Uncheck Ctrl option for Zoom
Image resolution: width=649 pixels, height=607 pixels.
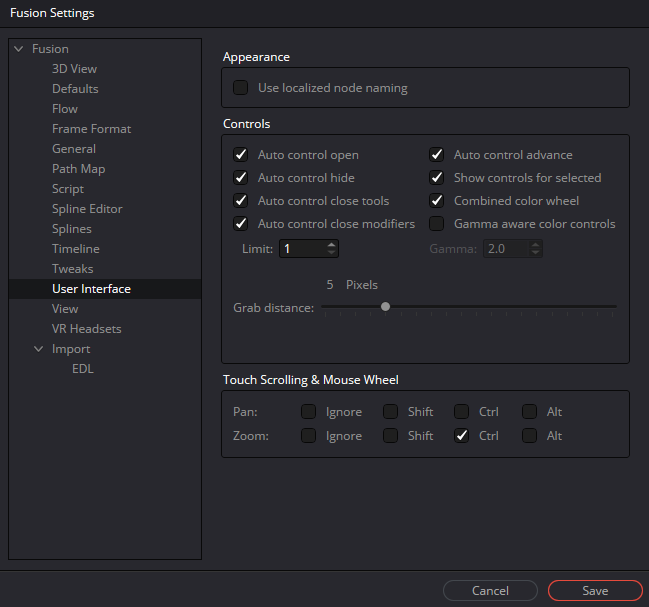tap(461, 436)
